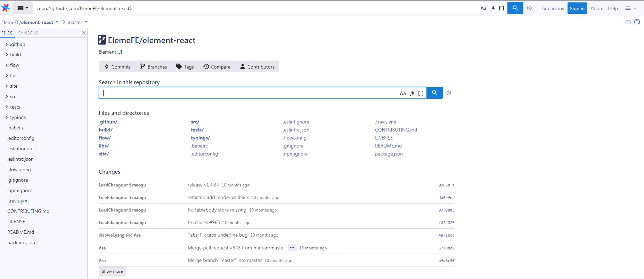Open the src/ directory link
644x279 pixels.
tap(195, 122)
